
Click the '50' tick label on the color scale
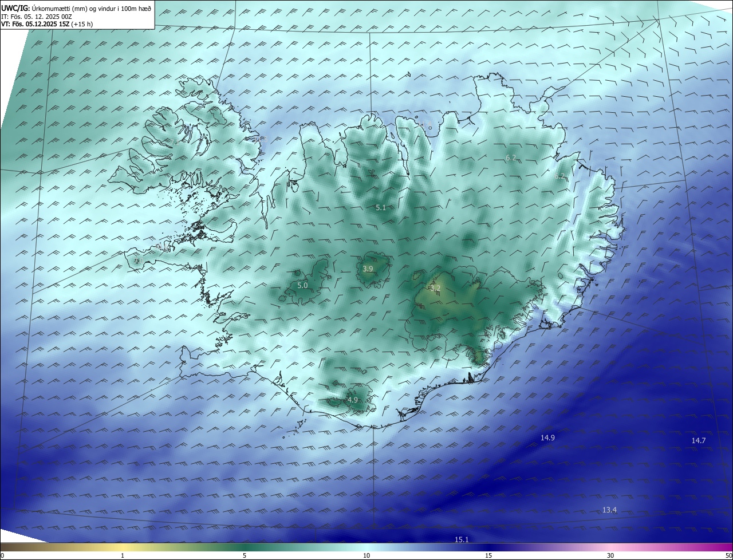[x=728, y=555]
